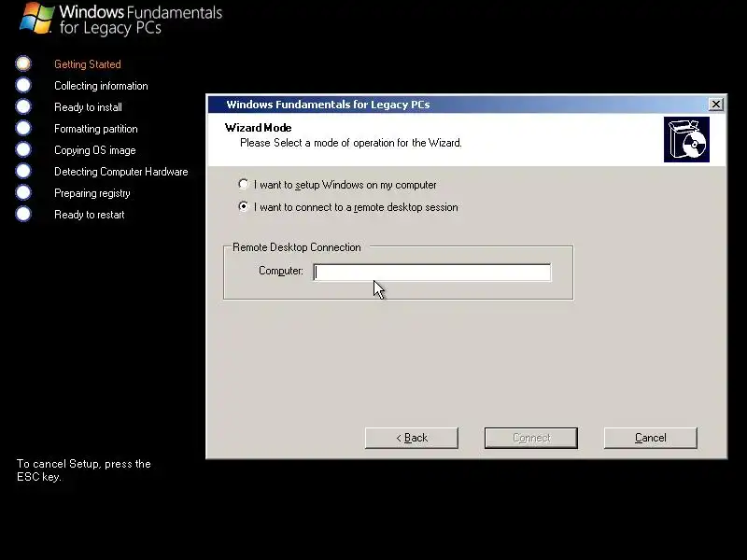Focus the Computer name input field
The image size is (747, 560).
point(432,272)
